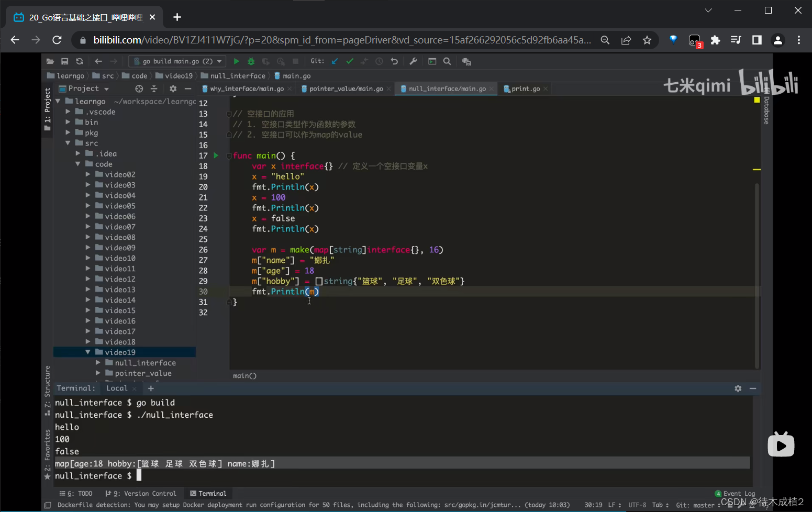This screenshot has width=812, height=512.
Task: Close the why_interface/main.go tab
Action: (290, 89)
